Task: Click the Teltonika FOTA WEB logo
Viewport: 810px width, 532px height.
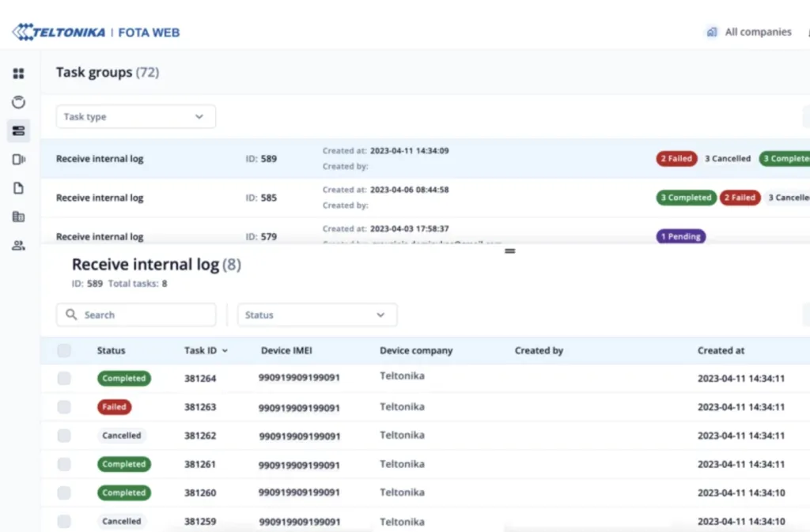Action: (96, 32)
